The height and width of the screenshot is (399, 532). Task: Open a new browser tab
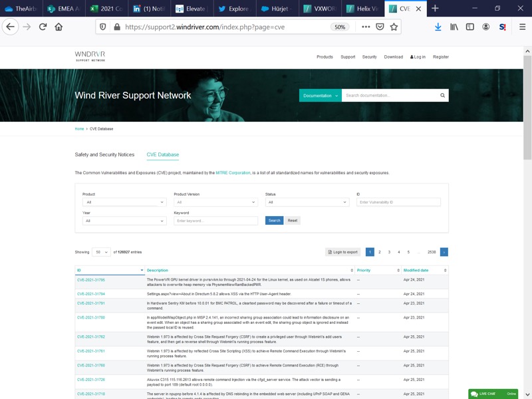click(435, 9)
